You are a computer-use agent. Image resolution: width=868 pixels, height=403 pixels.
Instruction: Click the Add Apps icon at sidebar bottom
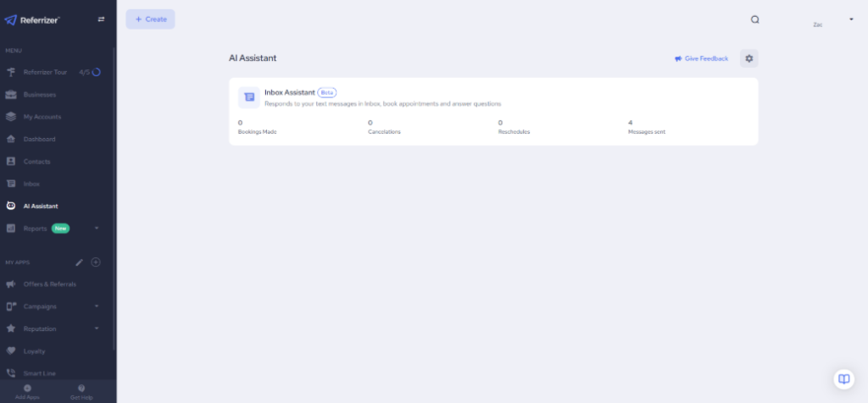coord(27,388)
